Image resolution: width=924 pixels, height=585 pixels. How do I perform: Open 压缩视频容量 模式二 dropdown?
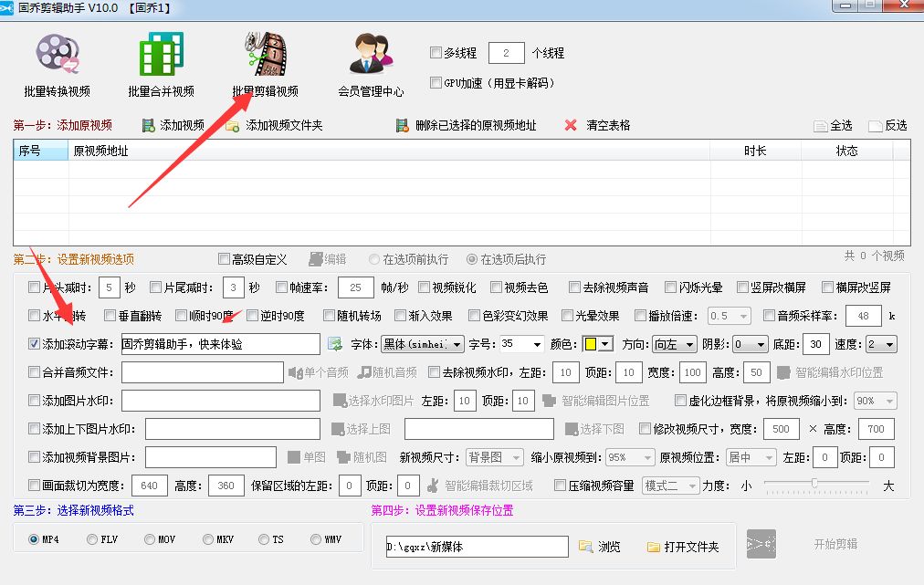(x=670, y=486)
